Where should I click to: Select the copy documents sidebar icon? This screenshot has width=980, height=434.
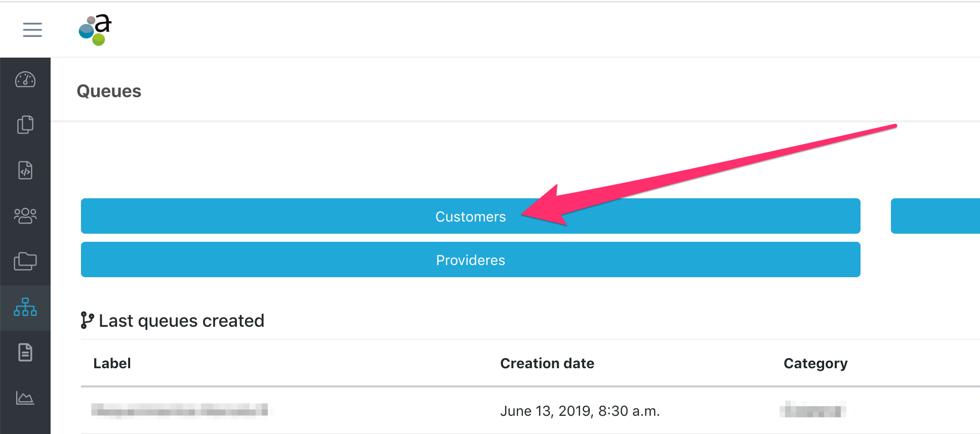pyautogui.click(x=25, y=125)
